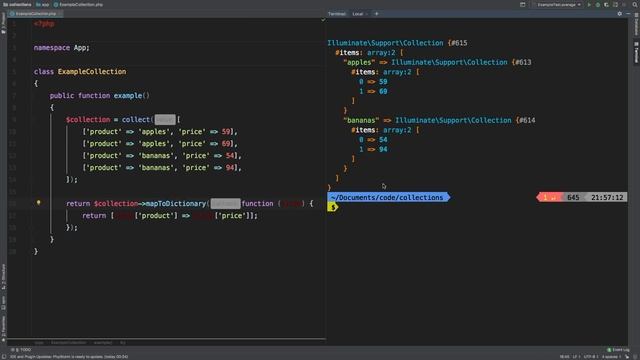Screen dimensions: 640x360
Task: Select the ExampleCollection.php editor tab
Action: [36, 13]
